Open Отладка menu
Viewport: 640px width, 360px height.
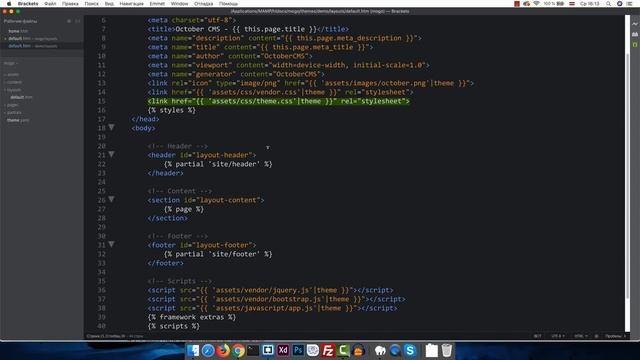pyautogui.click(x=203, y=4)
